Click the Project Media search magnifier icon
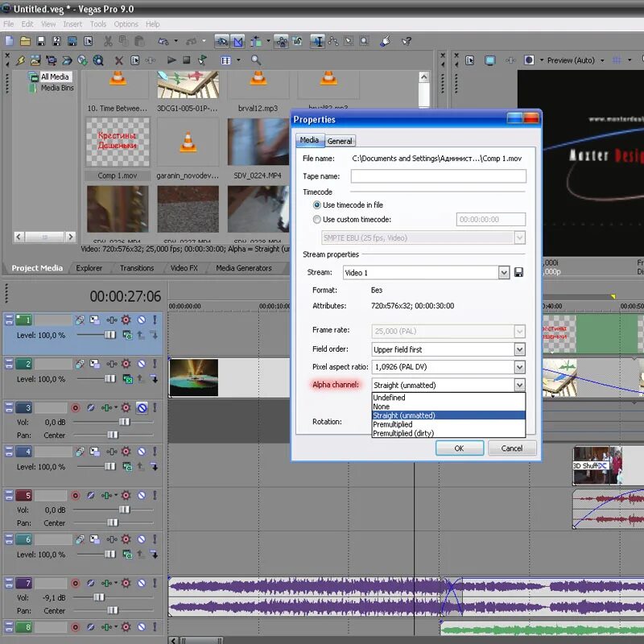644x644 pixels. pyautogui.click(x=256, y=60)
